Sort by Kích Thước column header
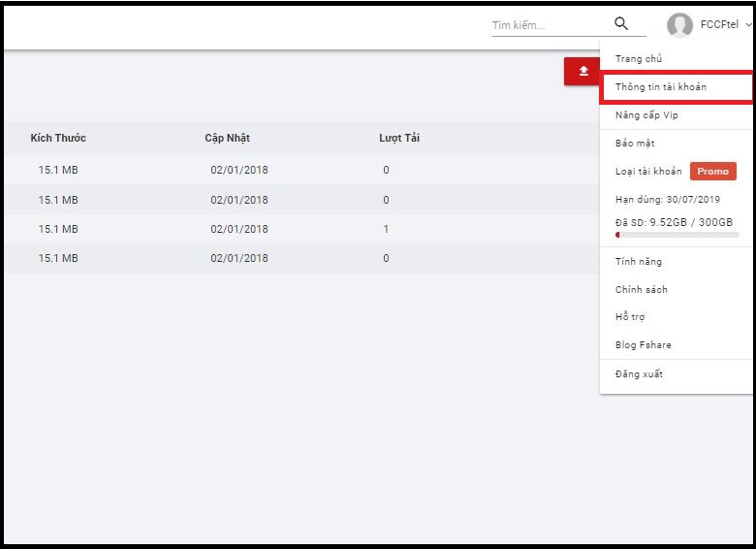This screenshot has height=549, width=756. pyautogui.click(x=58, y=138)
